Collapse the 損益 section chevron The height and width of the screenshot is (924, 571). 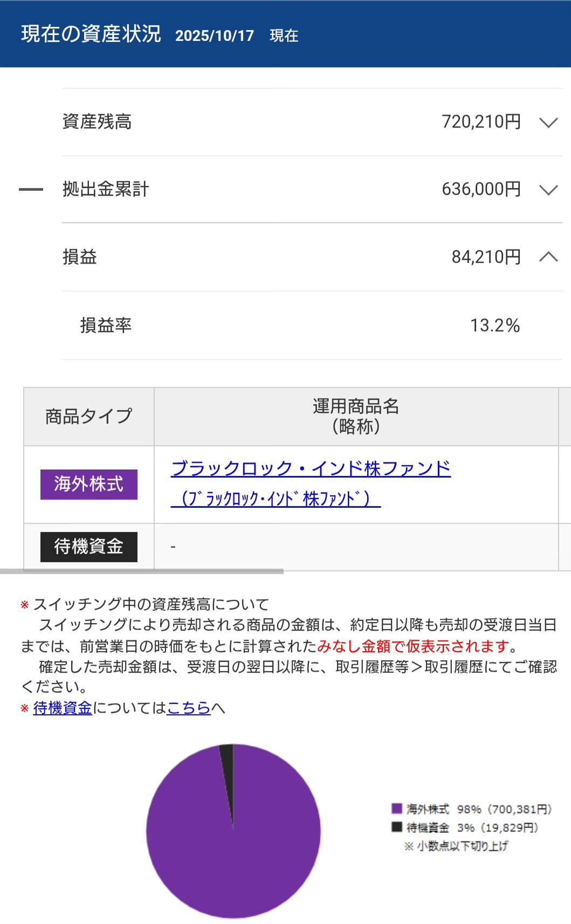click(548, 257)
